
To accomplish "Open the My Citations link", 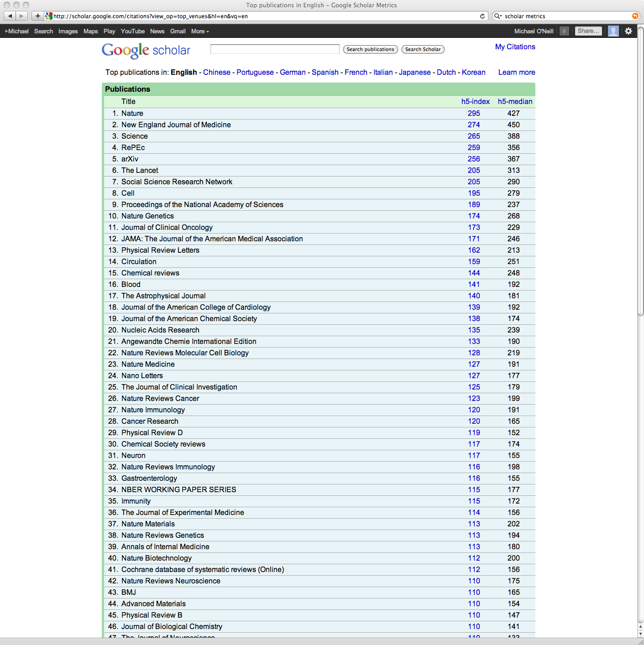I will [x=515, y=47].
